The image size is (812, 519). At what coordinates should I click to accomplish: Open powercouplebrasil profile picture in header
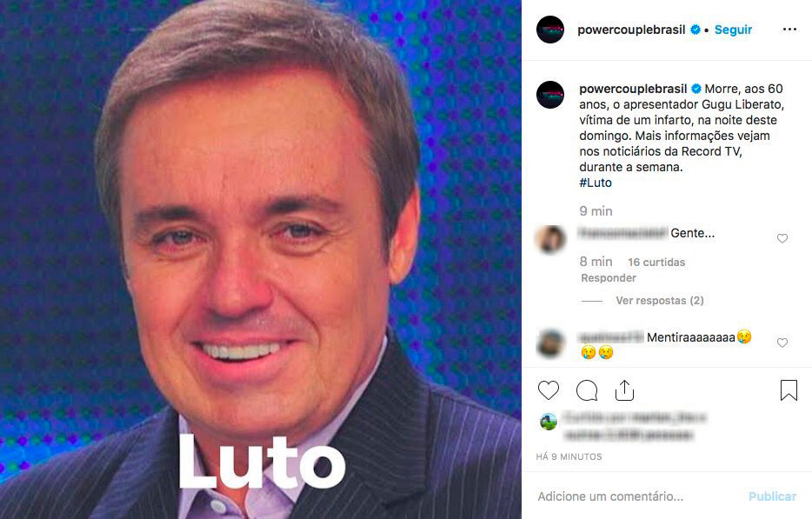coord(550,30)
